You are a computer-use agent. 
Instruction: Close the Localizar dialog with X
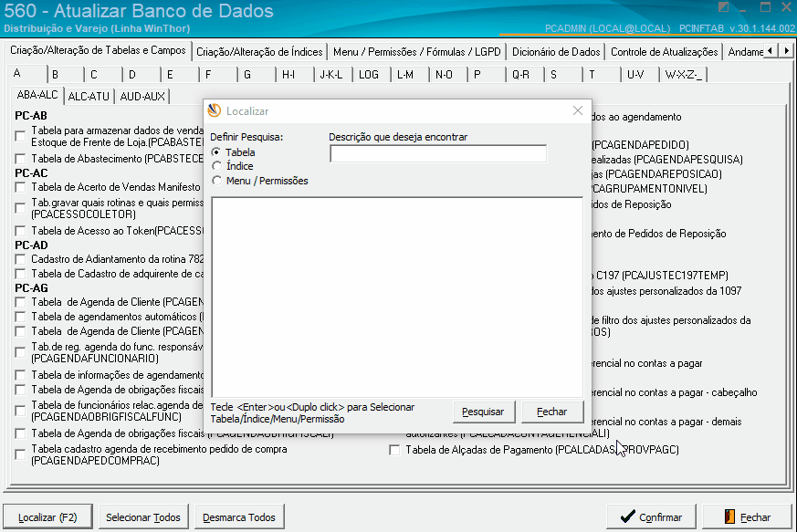coord(577,110)
